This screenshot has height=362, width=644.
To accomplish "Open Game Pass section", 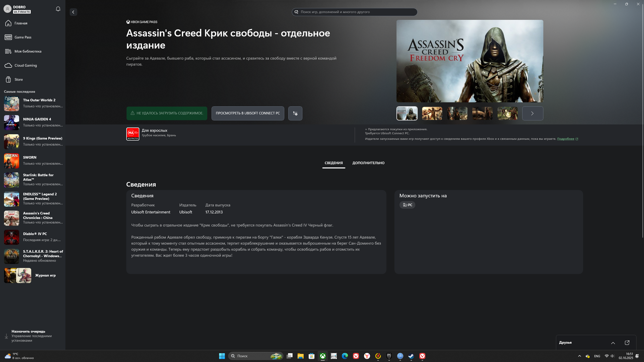I will click(23, 37).
